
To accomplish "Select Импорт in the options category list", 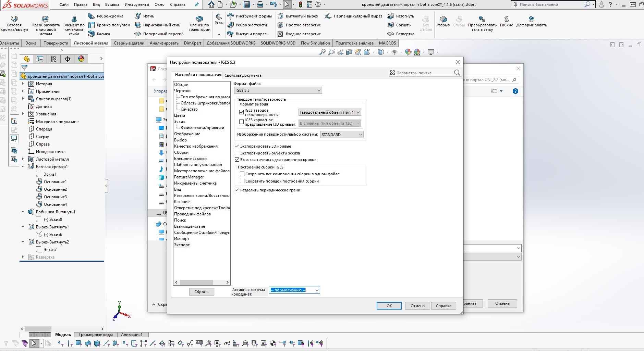I will click(182, 239).
